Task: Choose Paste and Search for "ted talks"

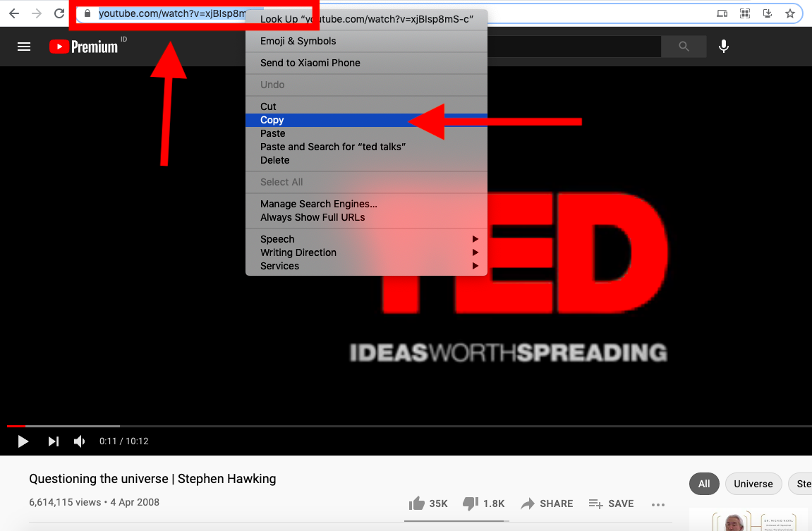Action: (367, 147)
